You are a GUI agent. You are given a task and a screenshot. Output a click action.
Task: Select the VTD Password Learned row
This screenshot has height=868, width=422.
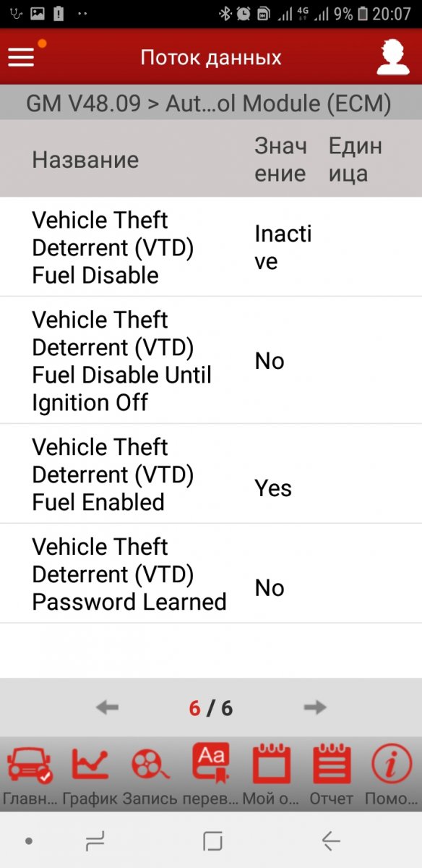click(211, 574)
